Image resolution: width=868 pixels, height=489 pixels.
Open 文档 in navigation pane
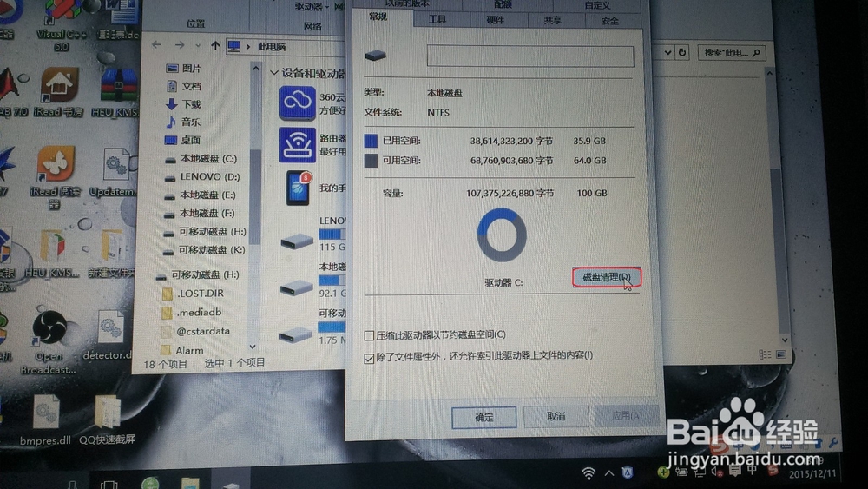tap(184, 86)
